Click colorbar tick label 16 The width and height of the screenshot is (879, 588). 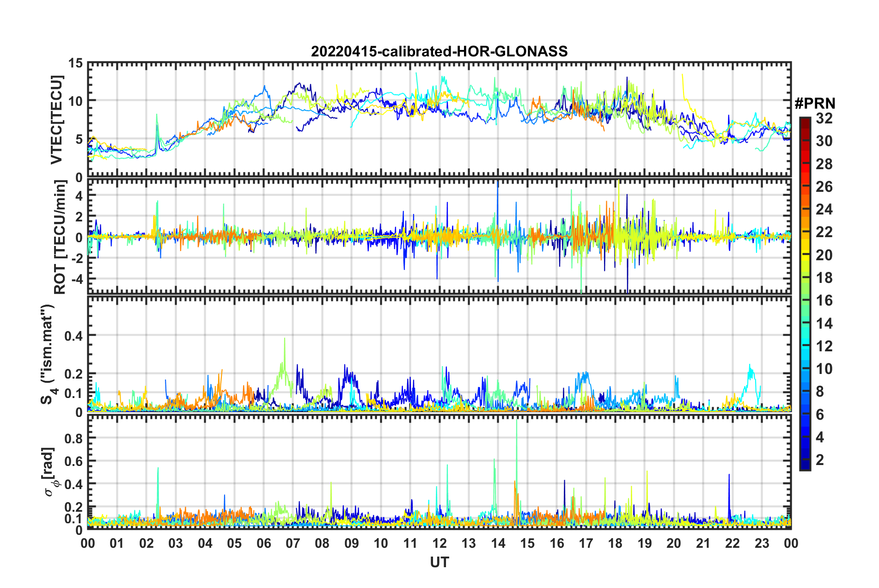(824, 300)
